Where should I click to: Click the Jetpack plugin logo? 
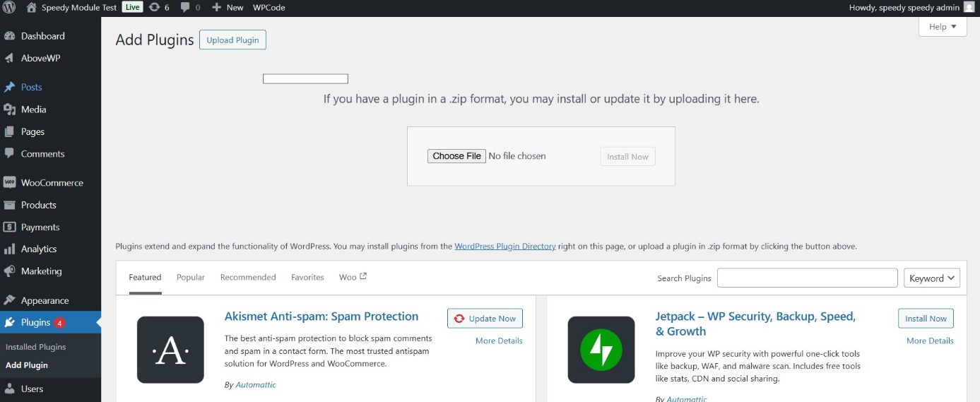[601, 350]
